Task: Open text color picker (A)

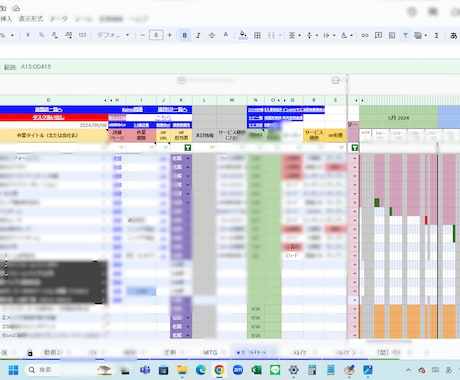Action: pos(226,35)
